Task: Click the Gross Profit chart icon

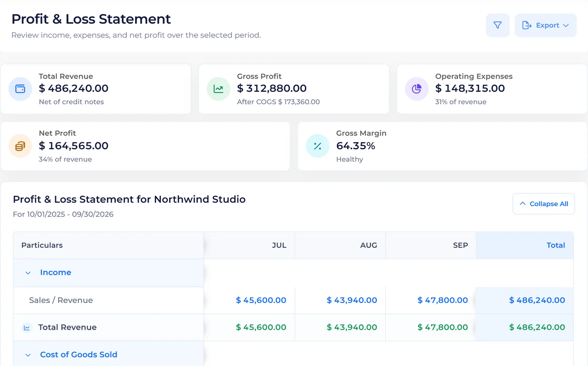Action: coord(219,89)
